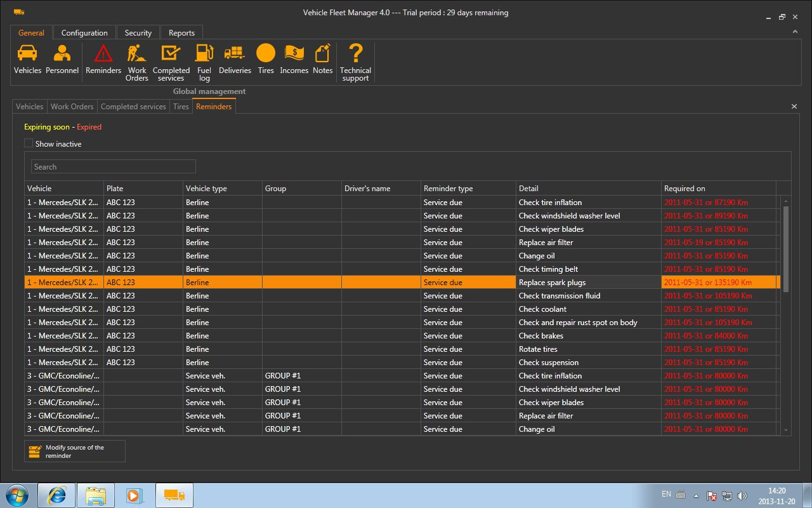Select the Completed services document tab
Image resolution: width=812 pixels, height=508 pixels.
tap(133, 107)
